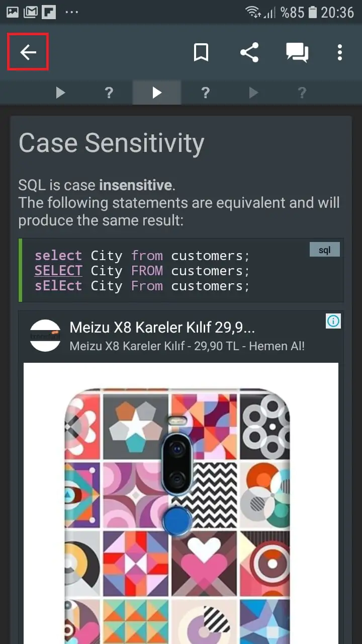The width and height of the screenshot is (362, 644).
Task: Bookmark this Case Sensitivity lesson
Action: 201,52
